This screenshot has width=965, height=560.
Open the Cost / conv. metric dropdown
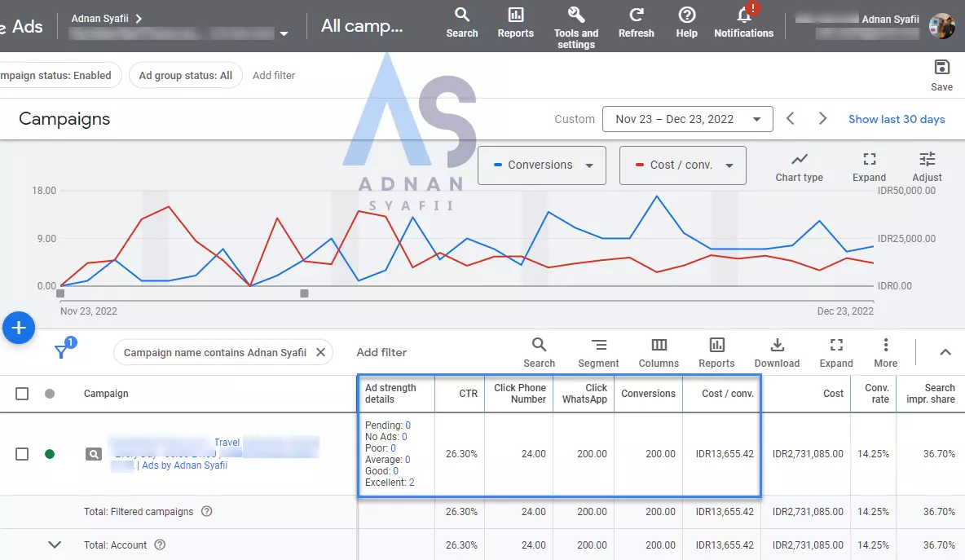pos(682,165)
